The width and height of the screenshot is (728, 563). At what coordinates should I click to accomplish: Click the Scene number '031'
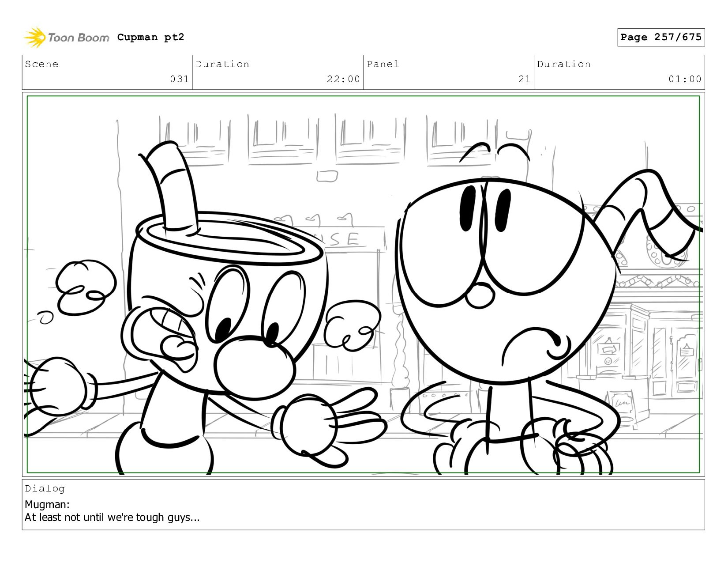pos(179,79)
